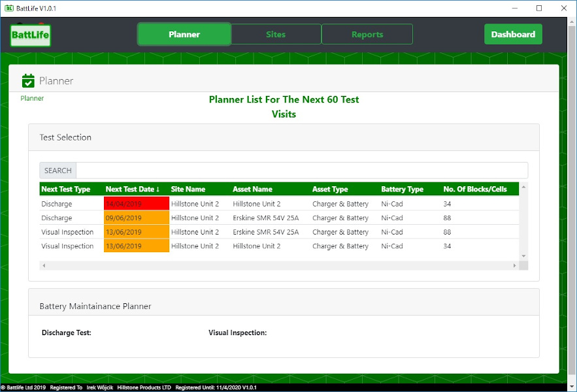This screenshot has width=577, height=392.
Task: Click inside the SEARCH input field
Action: 302,171
